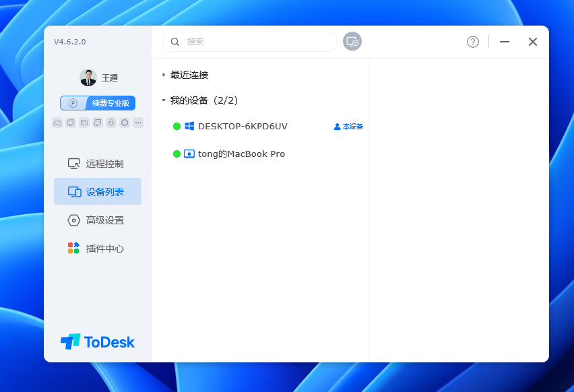Click the 王通 user avatar
This screenshot has width=574, height=392.
(x=88, y=77)
